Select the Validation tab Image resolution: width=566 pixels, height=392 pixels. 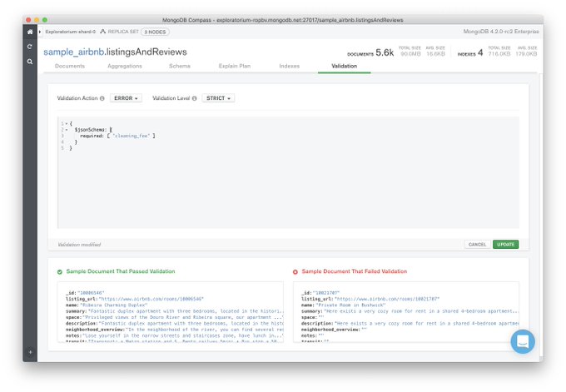(345, 66)
